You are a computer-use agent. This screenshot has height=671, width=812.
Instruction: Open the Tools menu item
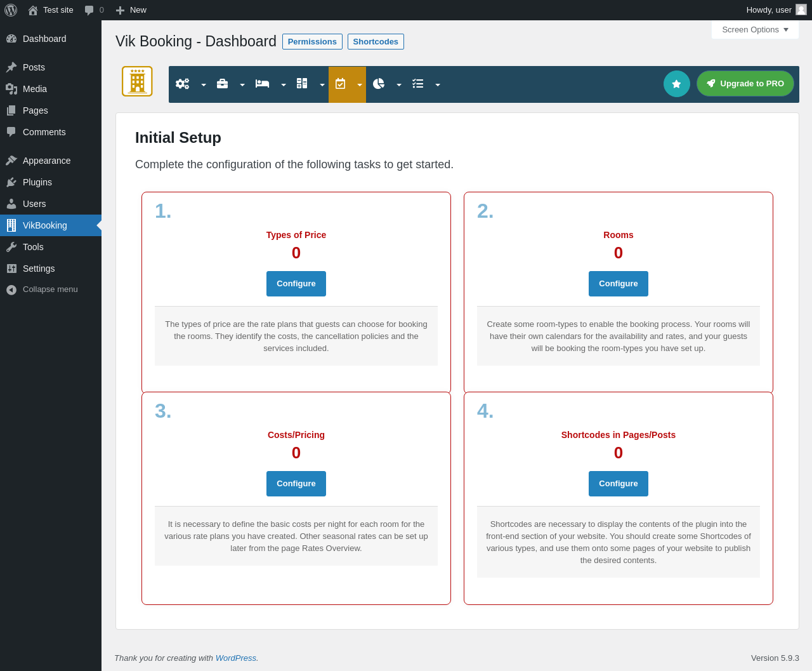pos(51,247)
